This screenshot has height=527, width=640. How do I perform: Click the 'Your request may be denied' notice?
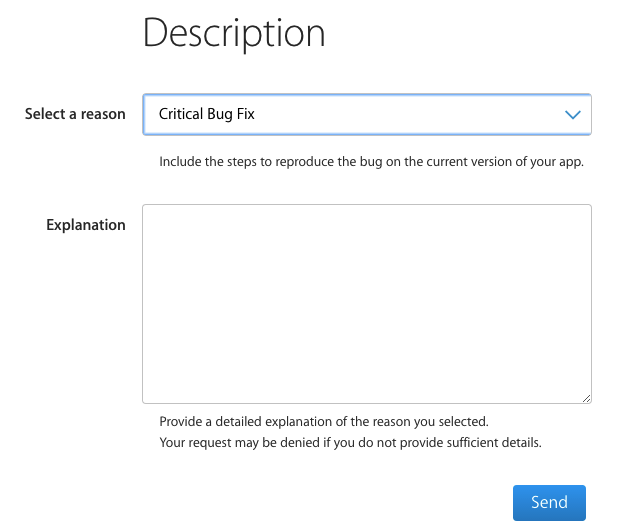pyautogui.click(x=350, y=443)
